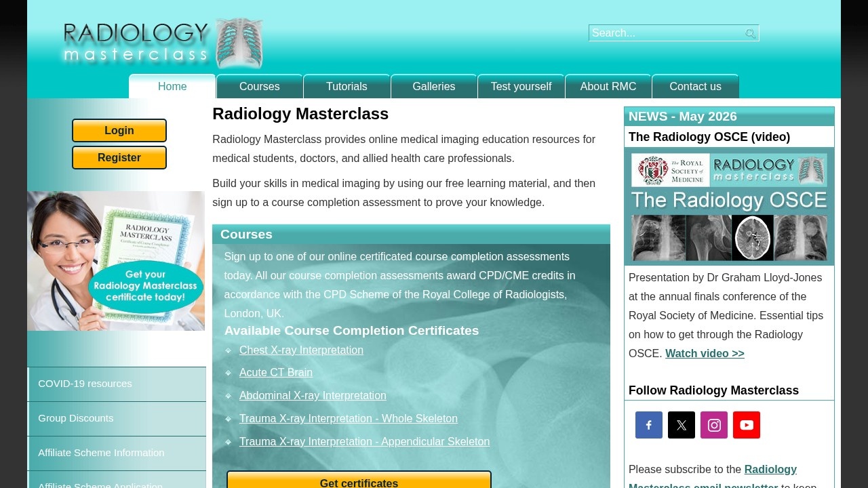Image resolution: width=868 pixels, height=488 pixels.
Task: Click the Radiology Masterclass page title
Action: [300, 114]
